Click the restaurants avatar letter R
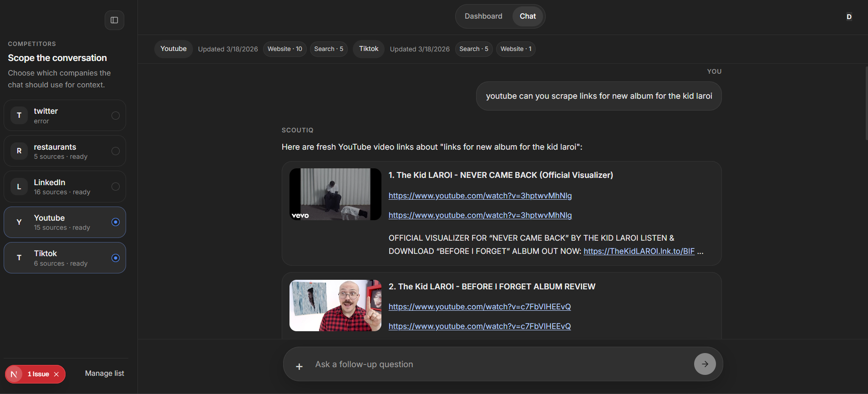The height and width of the screenshot is (394, 868). pos(19,151)
